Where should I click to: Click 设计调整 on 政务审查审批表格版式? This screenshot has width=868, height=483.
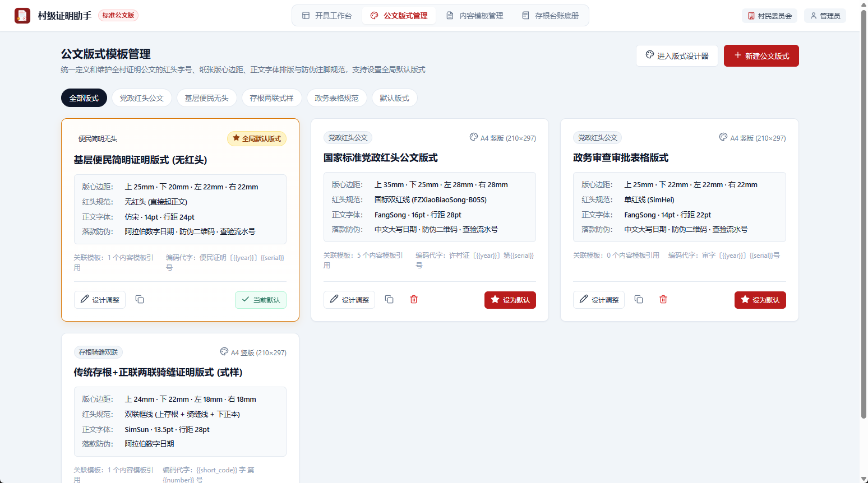599,300
